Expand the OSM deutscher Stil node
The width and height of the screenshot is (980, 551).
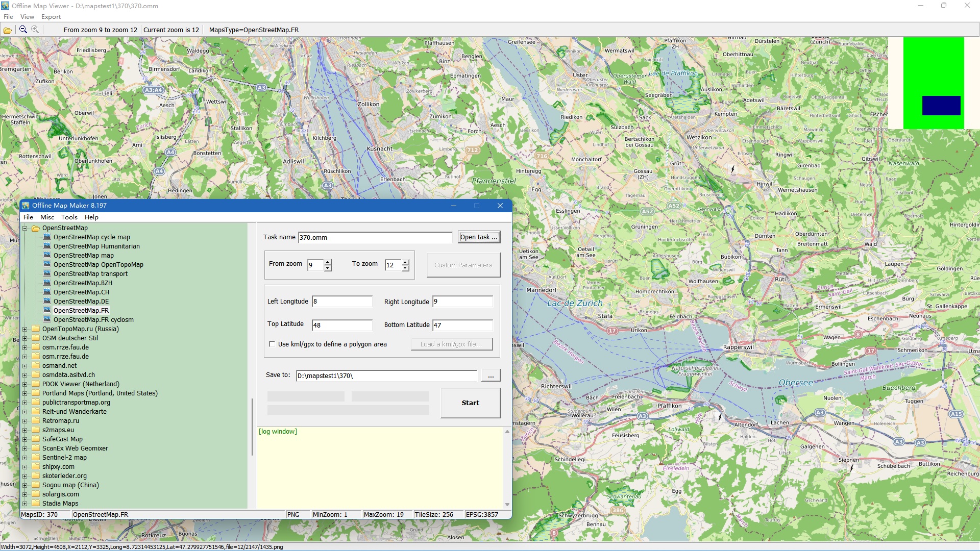24,338
